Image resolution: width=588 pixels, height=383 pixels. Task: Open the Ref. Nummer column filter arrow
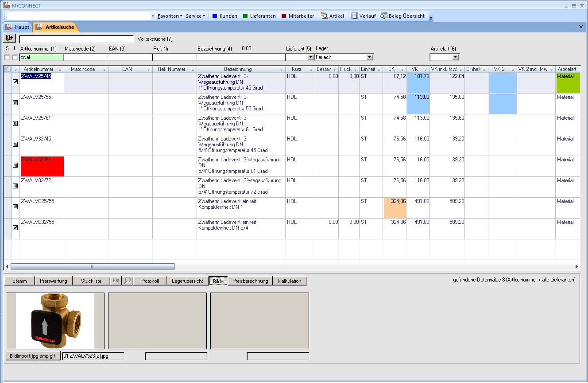193,70
